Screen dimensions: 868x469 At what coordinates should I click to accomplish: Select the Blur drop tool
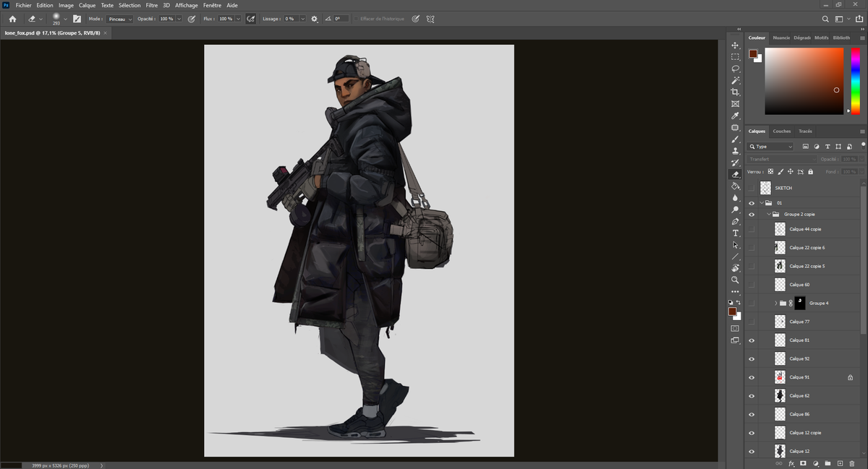(x=736, y=197)
